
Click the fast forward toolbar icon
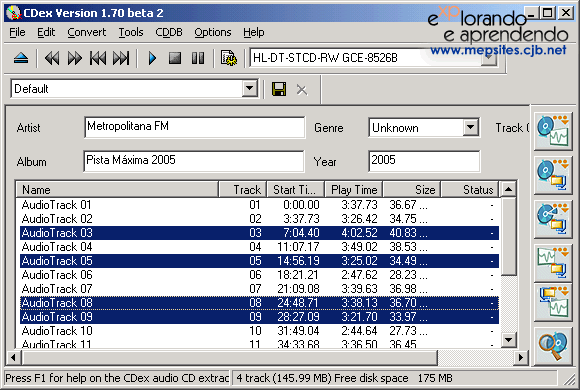[x=75, y=58]
